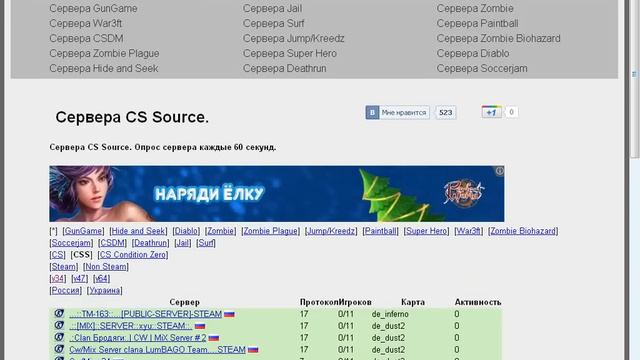Filter by the [Jail] link
Screen dimensions: 640x360
coord(182,243)
